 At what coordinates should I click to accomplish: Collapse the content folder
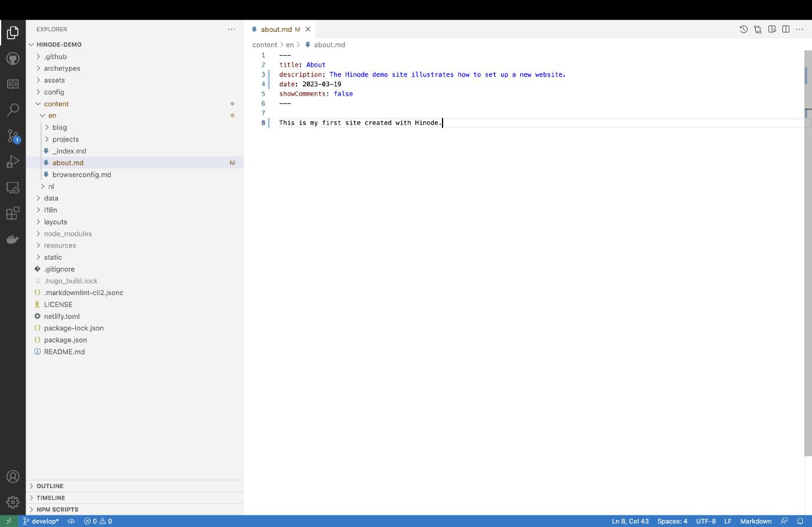pyautogui.click(x=135, y=104)
